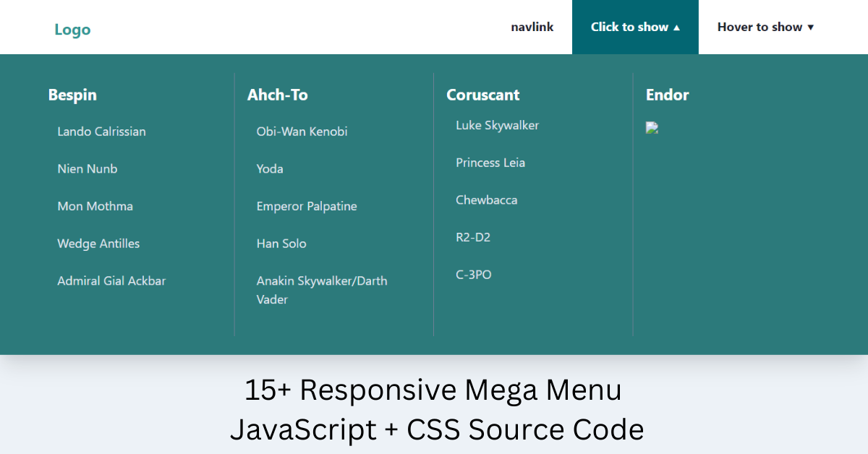The image size is (868, 454).
Task: Open Admiral Gial Ackbar's link
Action: click(111, 280)
